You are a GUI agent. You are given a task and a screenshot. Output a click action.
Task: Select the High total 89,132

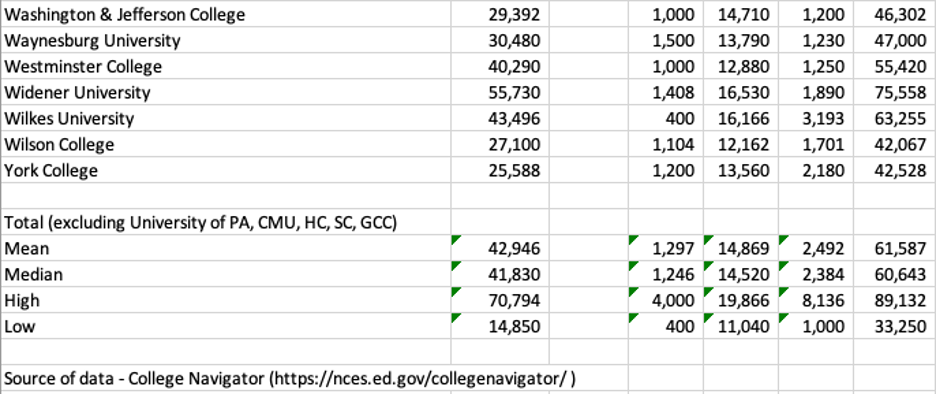point(894,300)
